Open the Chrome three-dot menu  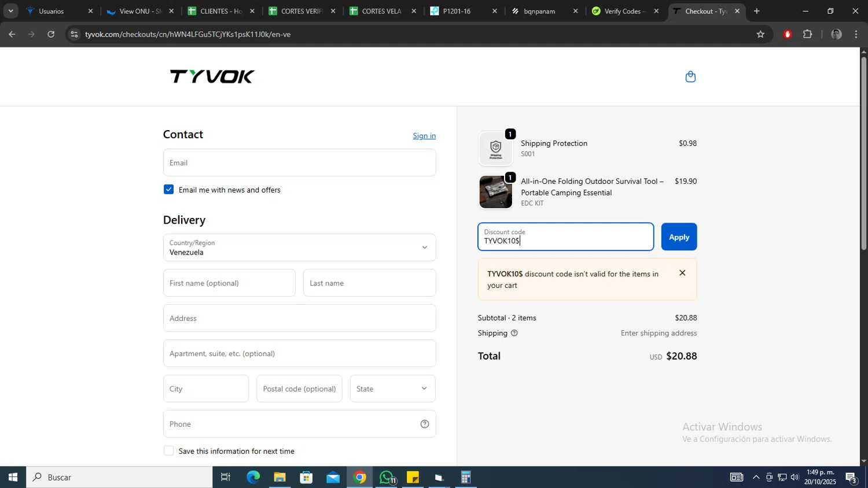pyautogui.click(x=856, y=34)
